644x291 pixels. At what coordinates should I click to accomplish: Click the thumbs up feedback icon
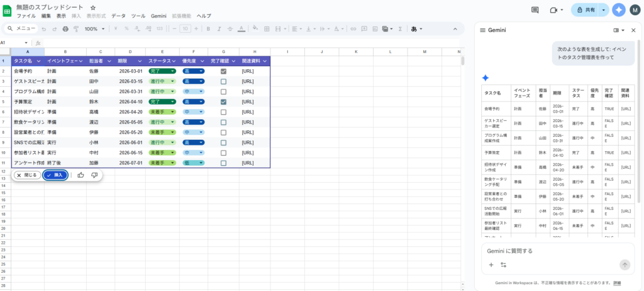[80, 175]
